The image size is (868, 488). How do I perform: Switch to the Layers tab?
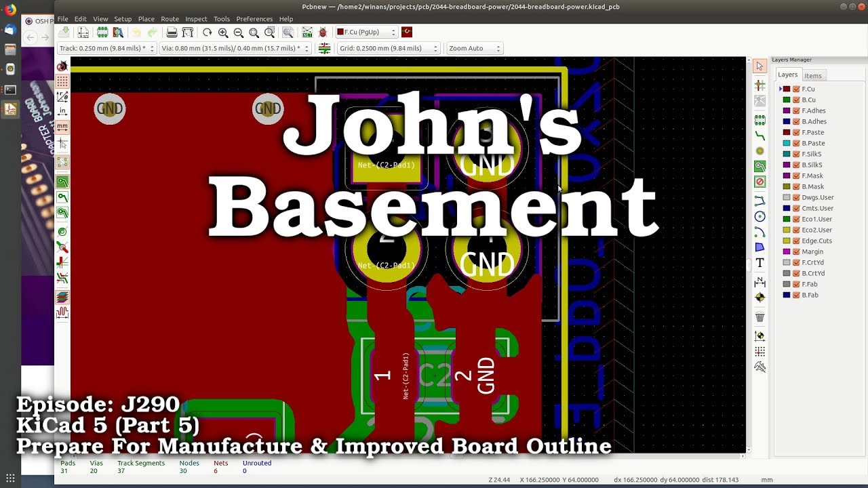(787, 75)
